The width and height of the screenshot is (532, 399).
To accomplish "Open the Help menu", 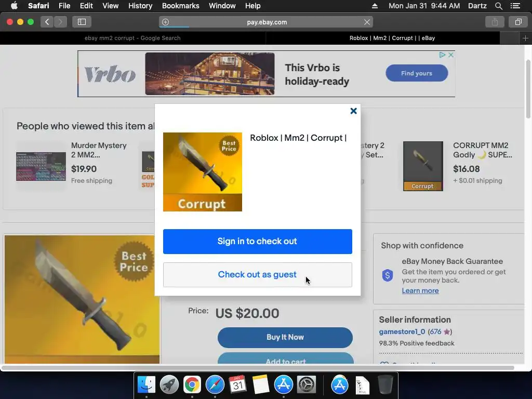I will point(253,6).
